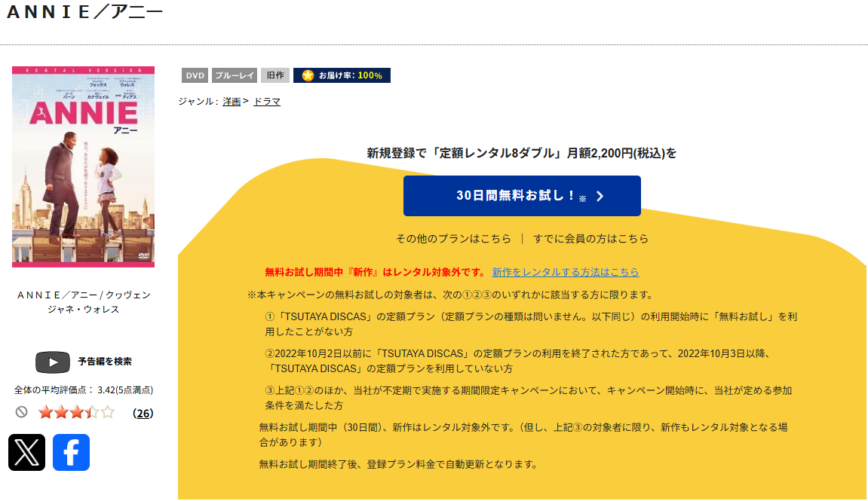The width and height of the screenshot is (868, 501).
Task: Start the 30日間無料お試し trial
Action: click(522, 196)
